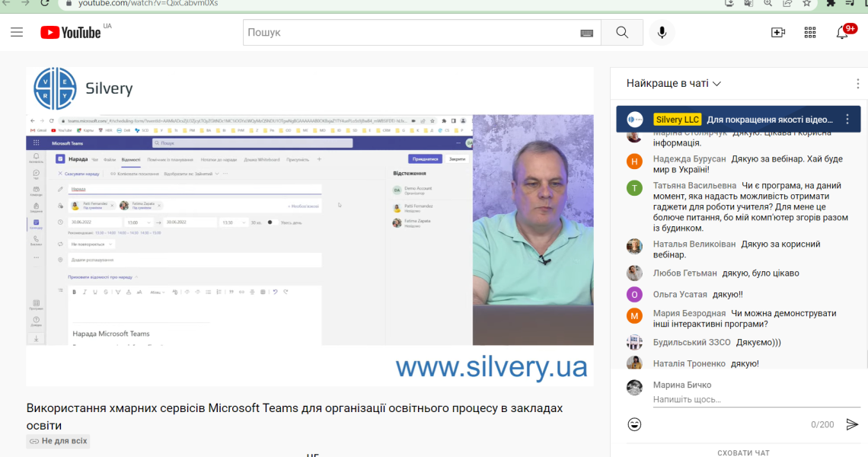Click the "Не для всіх" unlisted badge
This screenshot has width=868, height=457.
click(58, 441)
